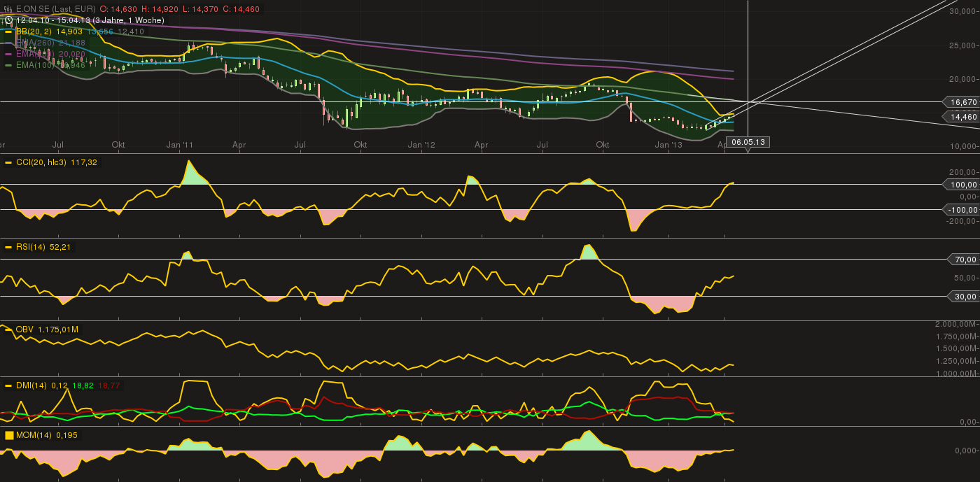This screenshot has width=980, height=482.
Task: Select the RSI(14) indicator label
Action: (x=31, y=247)
